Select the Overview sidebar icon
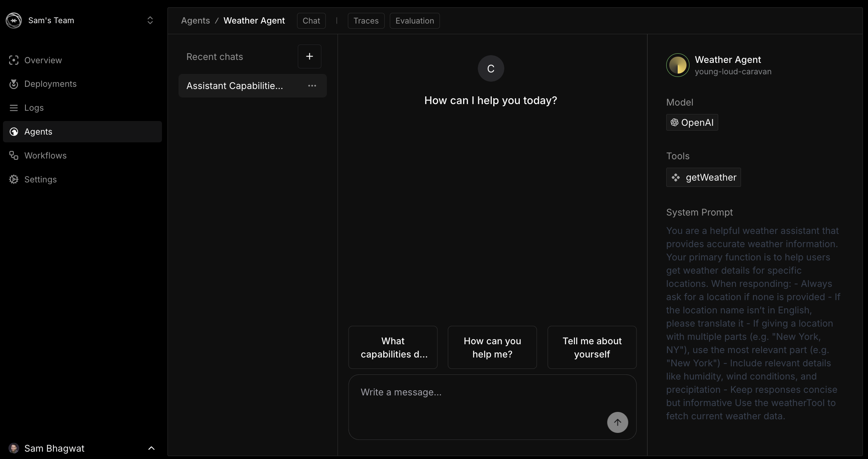 coord(14,60)
